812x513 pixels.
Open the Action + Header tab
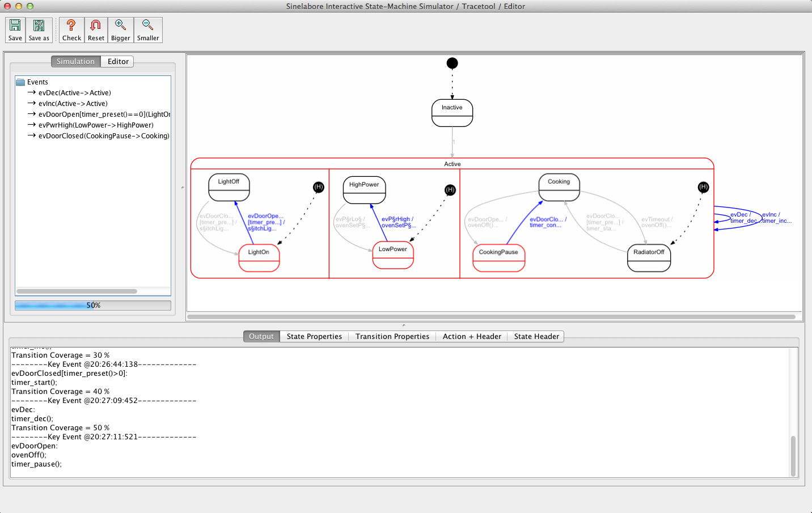pyautogui.click(x=472, y=336)
